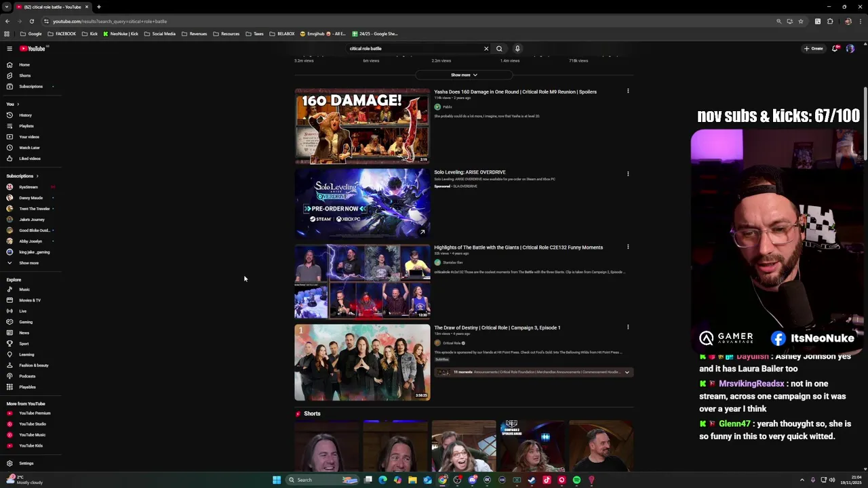Open Gaming under Explore
This screenshot has width=868, height=488.
[26, 322]
